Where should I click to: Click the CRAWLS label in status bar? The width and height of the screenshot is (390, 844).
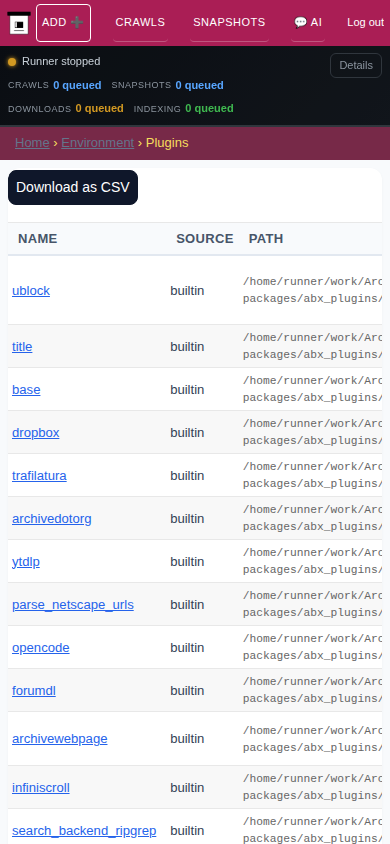click(29, 85)
